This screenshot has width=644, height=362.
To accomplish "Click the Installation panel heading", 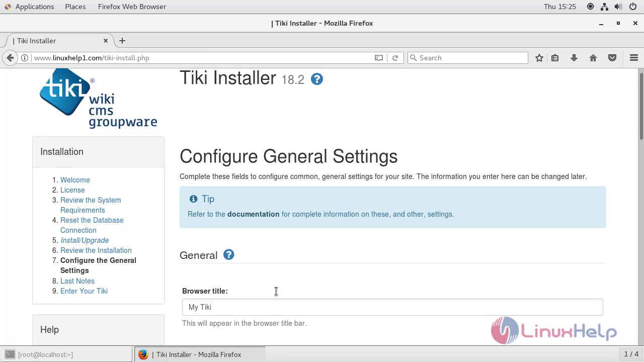I will (62, 152).
